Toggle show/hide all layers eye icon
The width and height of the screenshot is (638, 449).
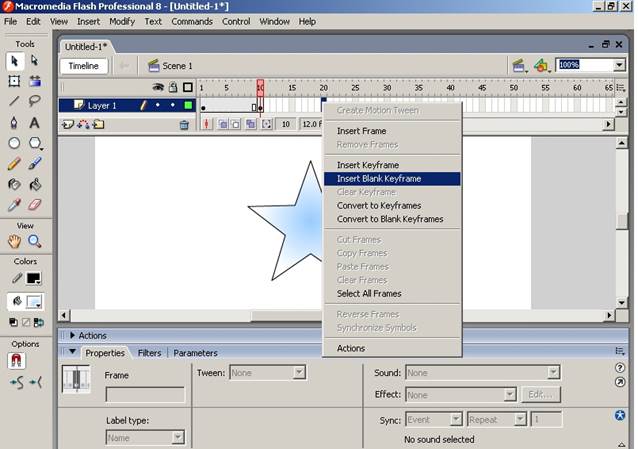tap(158, 87)
